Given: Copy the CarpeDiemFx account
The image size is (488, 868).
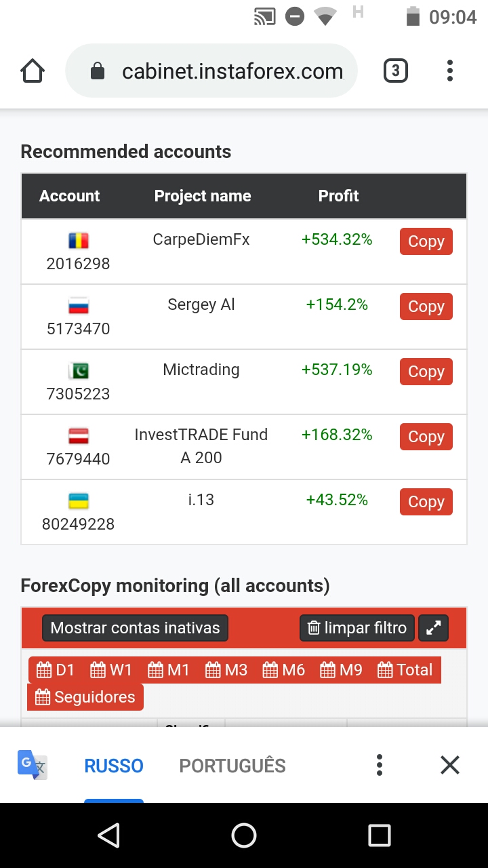Looking at the screenshot, I should (x=426, y=241).
